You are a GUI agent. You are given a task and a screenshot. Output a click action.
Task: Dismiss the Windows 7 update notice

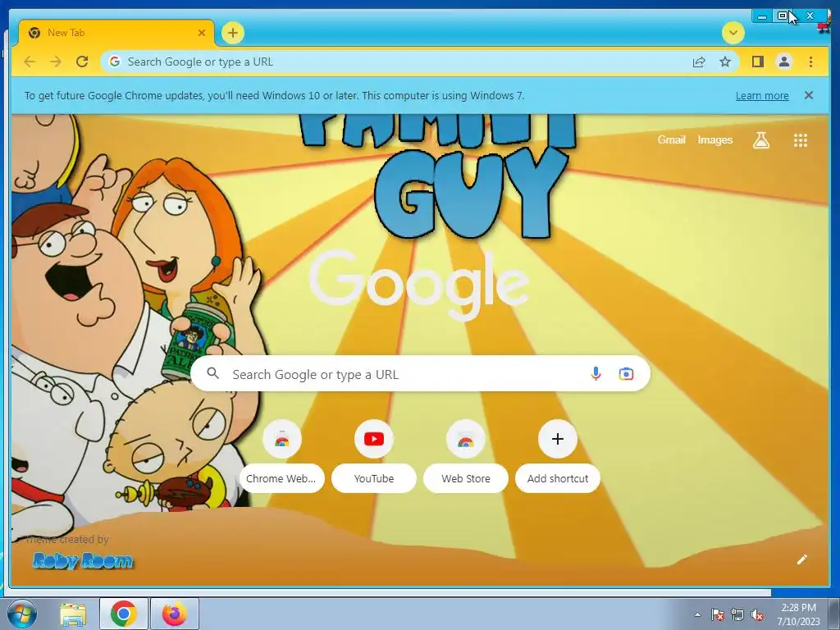click(x=808, y=95)
